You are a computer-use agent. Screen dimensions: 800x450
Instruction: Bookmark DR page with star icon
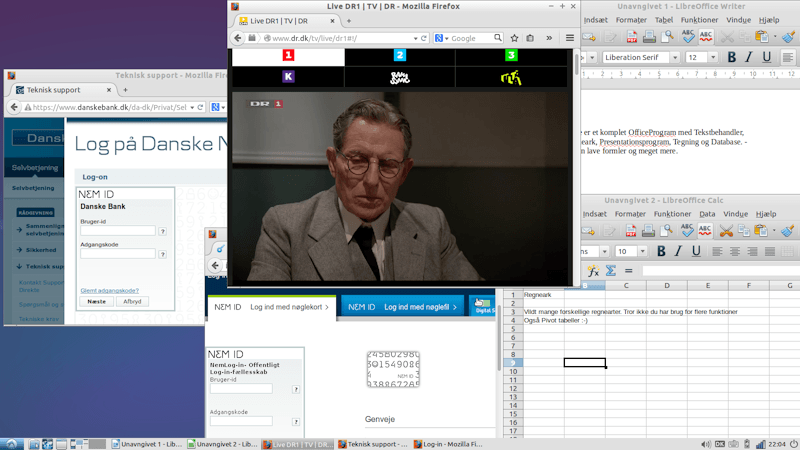point(514,38)
